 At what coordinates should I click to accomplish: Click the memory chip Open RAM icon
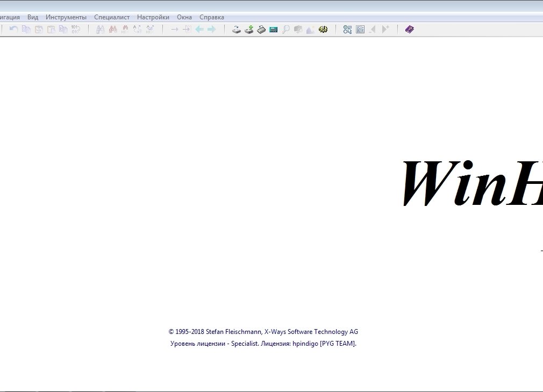(261, 30)
